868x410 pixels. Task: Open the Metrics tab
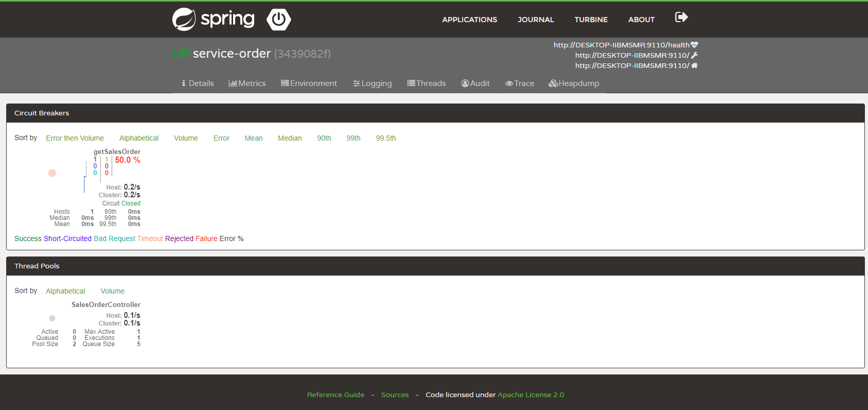pyautogui.click(x=247, y=83)
